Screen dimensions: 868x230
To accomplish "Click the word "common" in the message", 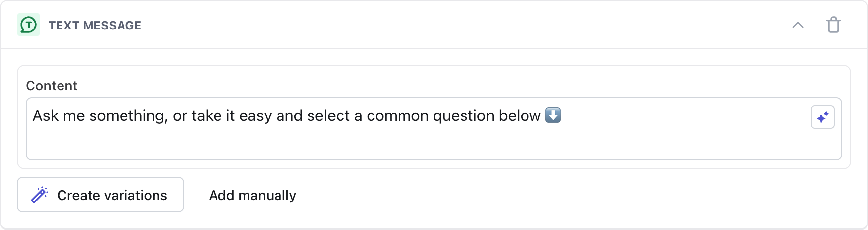I will pyautogui.click(x=398, y=116).
